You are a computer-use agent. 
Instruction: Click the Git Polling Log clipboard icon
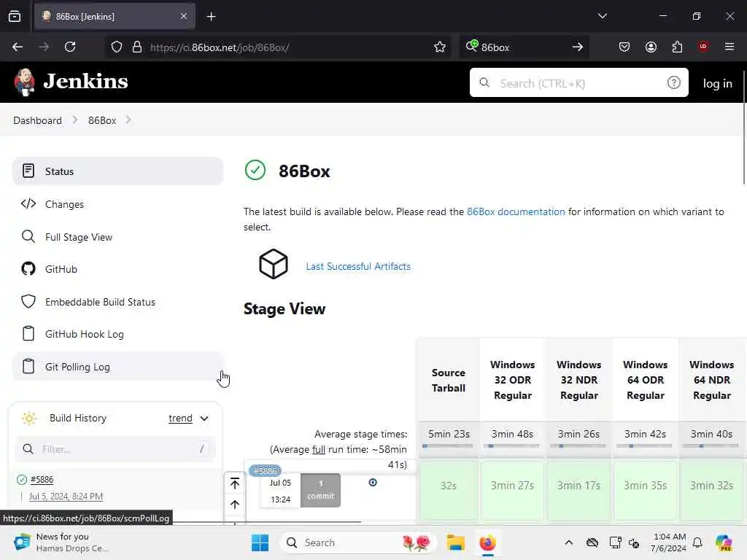pos(28,366)
